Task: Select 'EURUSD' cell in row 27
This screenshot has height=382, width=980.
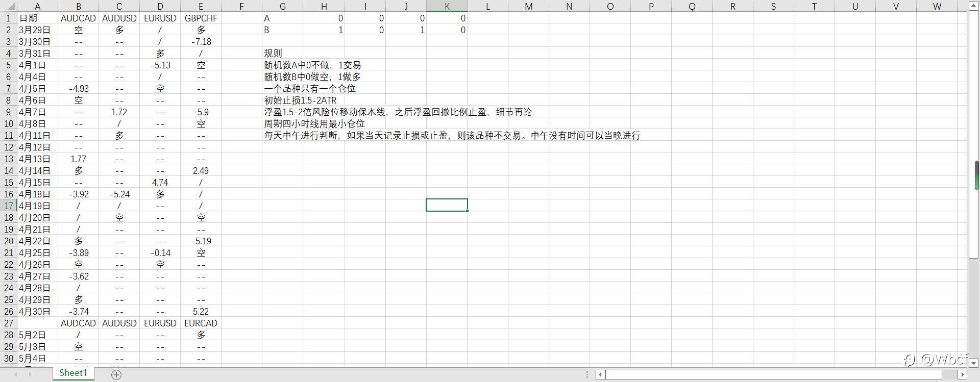Action: tap(160, 323)
